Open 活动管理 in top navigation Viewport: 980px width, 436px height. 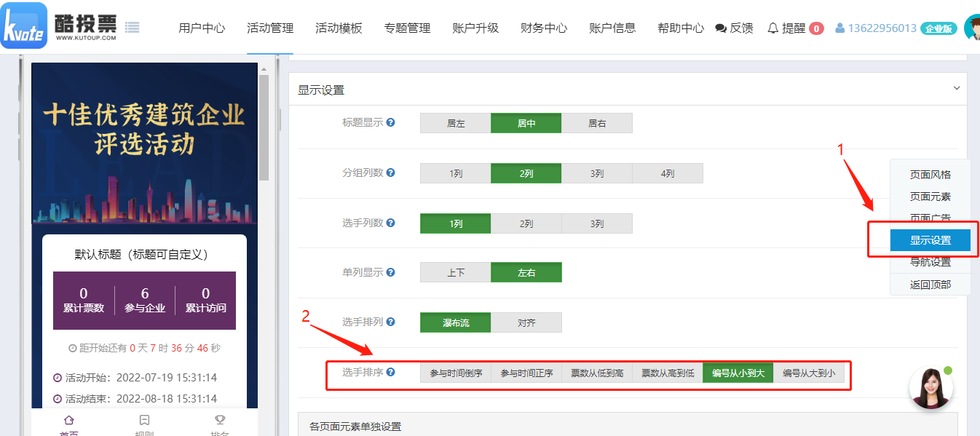tap(270, 28)
